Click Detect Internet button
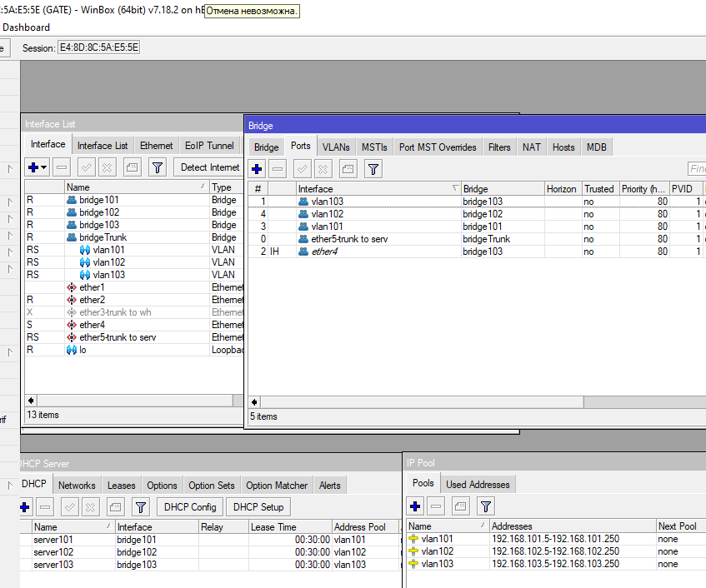Screen dimensions: 706x588 pos(210,167)
